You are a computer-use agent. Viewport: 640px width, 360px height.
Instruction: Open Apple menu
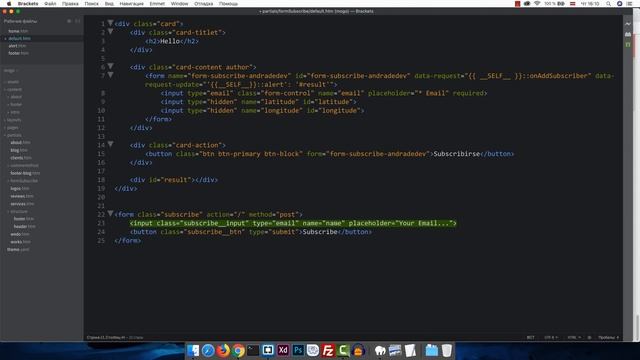point(9,4)
